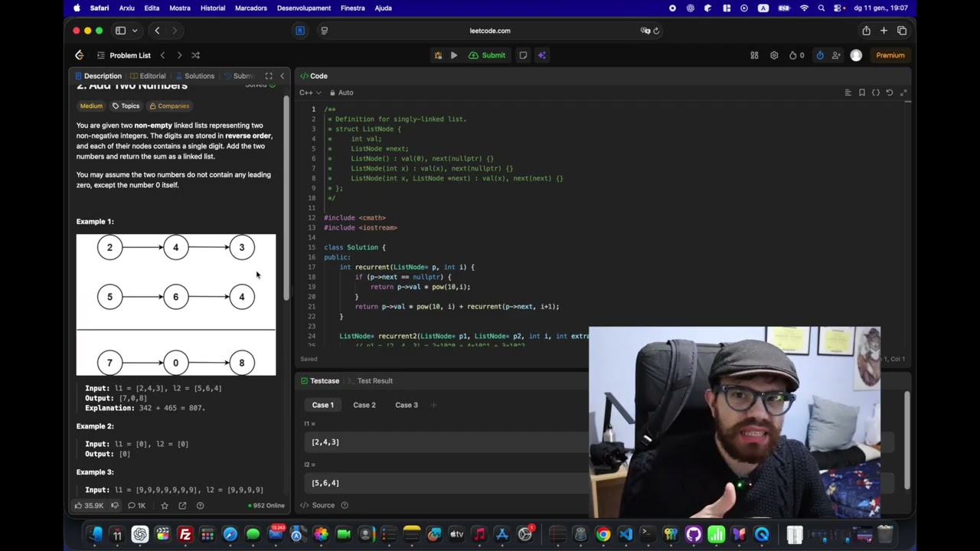The width and height of the screenshot is (980, 551).
Task: Click the Premium button
Action: pos(890,55)
